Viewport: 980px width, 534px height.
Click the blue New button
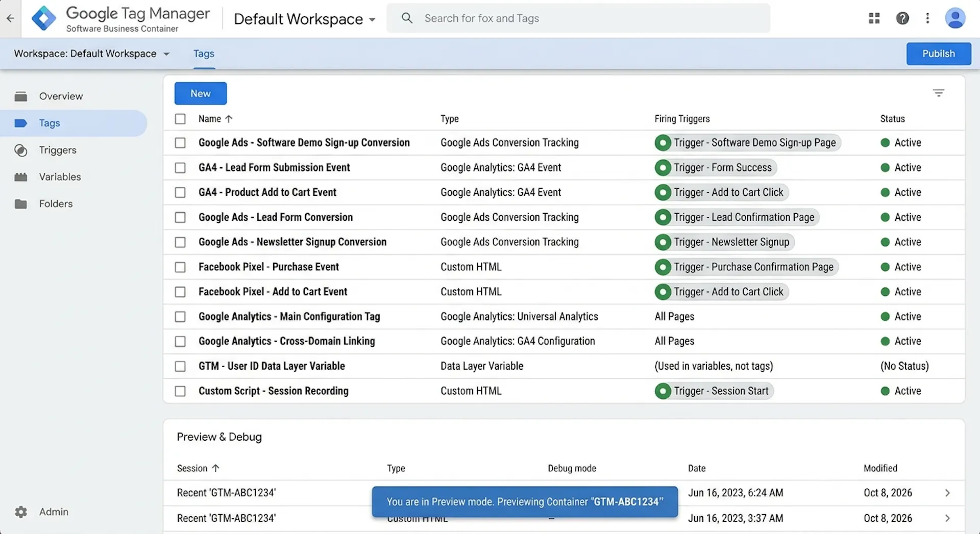[201, 93]
